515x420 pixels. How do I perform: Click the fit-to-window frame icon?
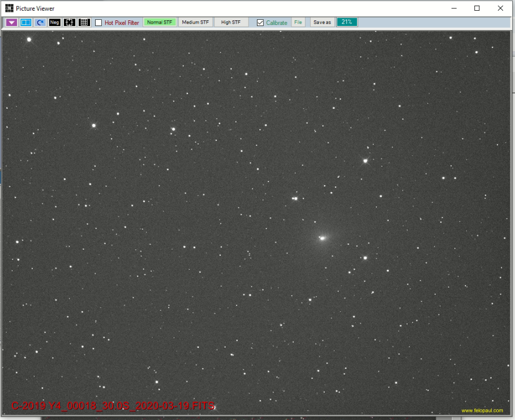pyautogui.click(x=69, y=23)
